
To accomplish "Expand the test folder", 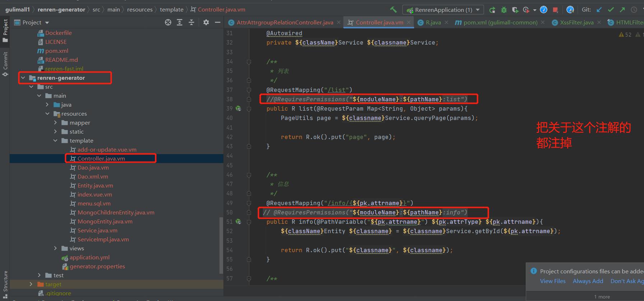I will (x=39, y=275).
